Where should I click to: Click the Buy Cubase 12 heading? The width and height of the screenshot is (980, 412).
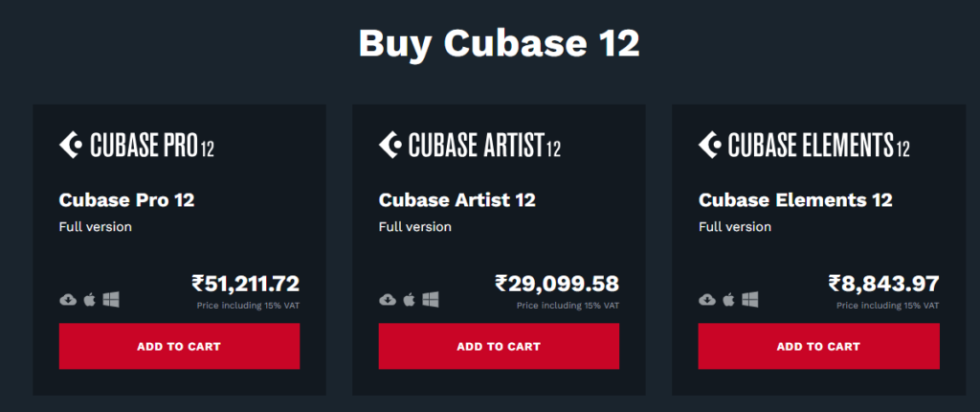click(499, 43)
